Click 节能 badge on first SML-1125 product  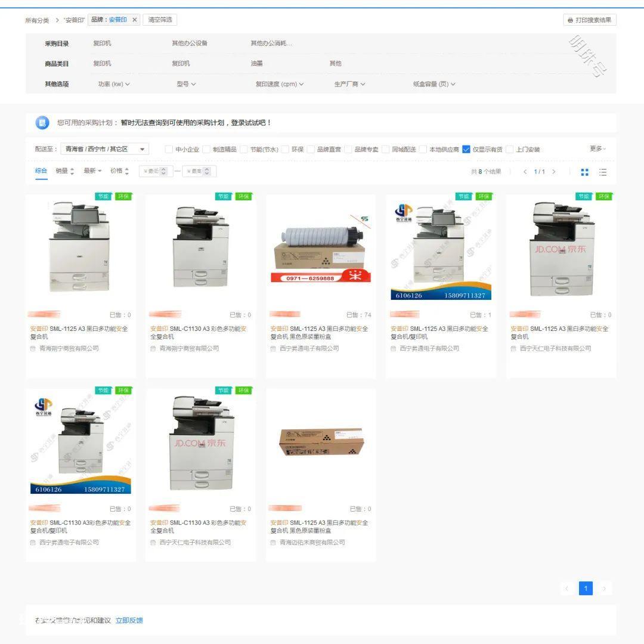pos(104,196)
